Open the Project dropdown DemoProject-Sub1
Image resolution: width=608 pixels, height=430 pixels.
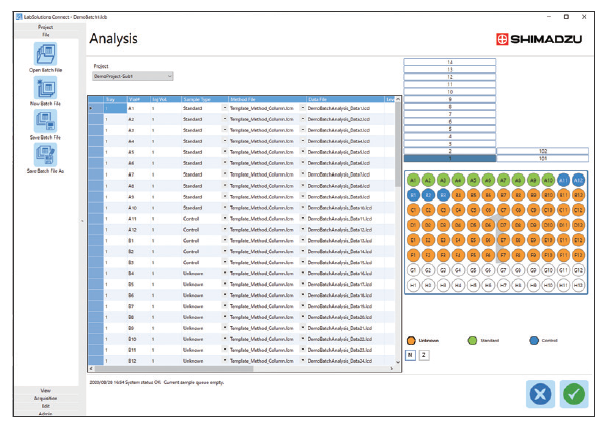coord(132,76)
